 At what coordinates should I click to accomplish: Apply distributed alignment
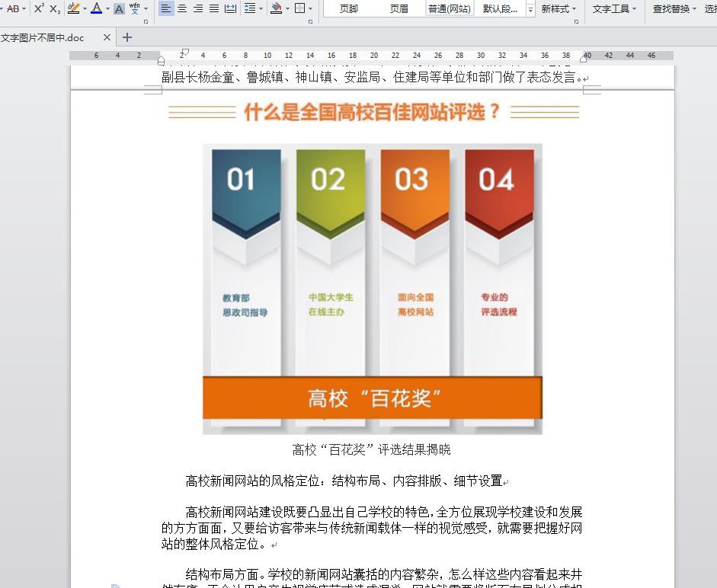pos(230,8)
